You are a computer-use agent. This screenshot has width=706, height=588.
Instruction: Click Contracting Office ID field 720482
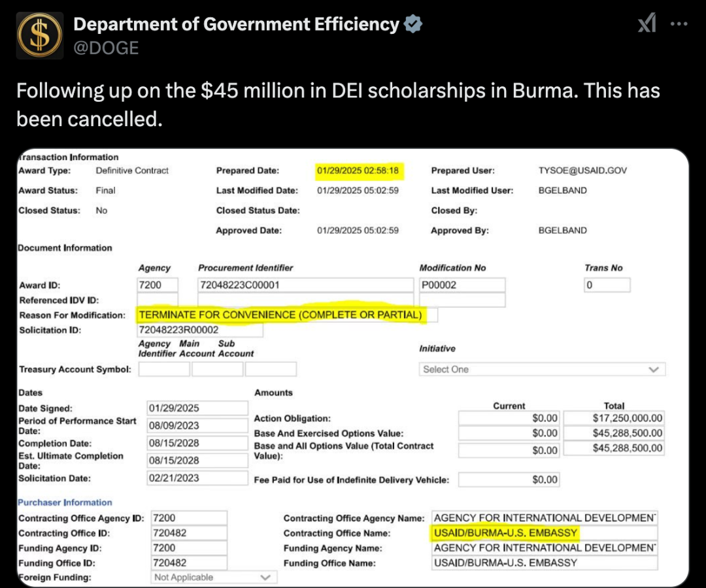[189, 533]
